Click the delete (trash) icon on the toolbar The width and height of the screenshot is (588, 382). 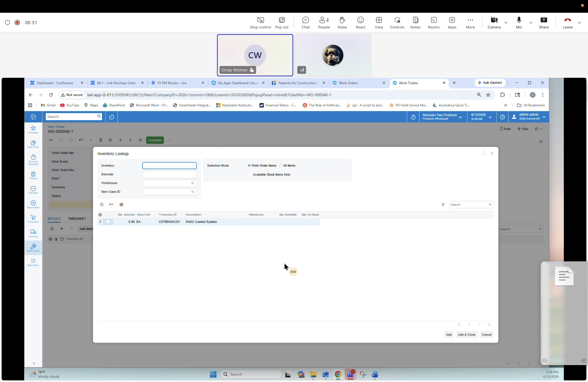coord(101,140)
